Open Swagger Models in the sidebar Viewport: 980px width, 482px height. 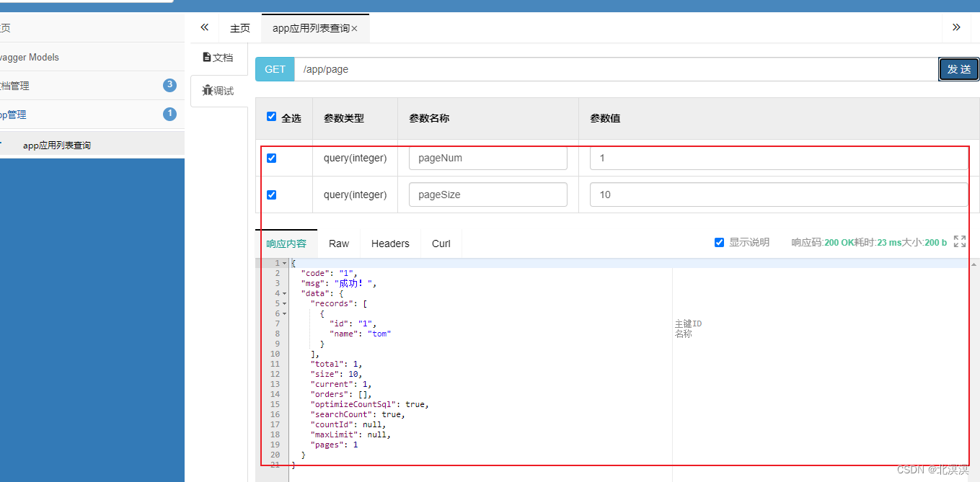click(30, 57)
